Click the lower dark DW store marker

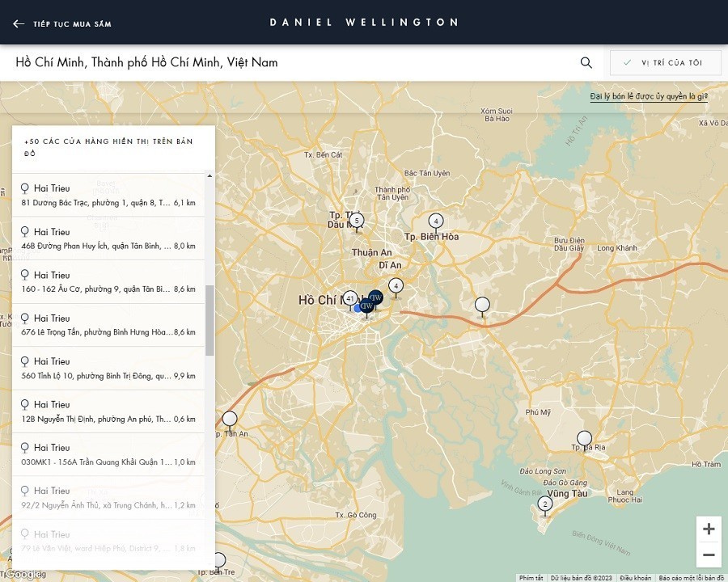(x=366, y=306)
